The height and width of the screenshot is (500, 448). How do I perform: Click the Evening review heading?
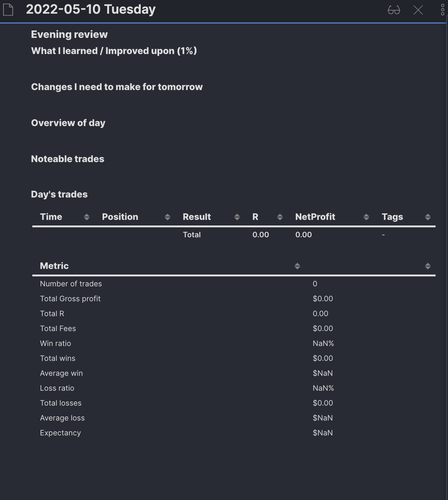point(69,34)
